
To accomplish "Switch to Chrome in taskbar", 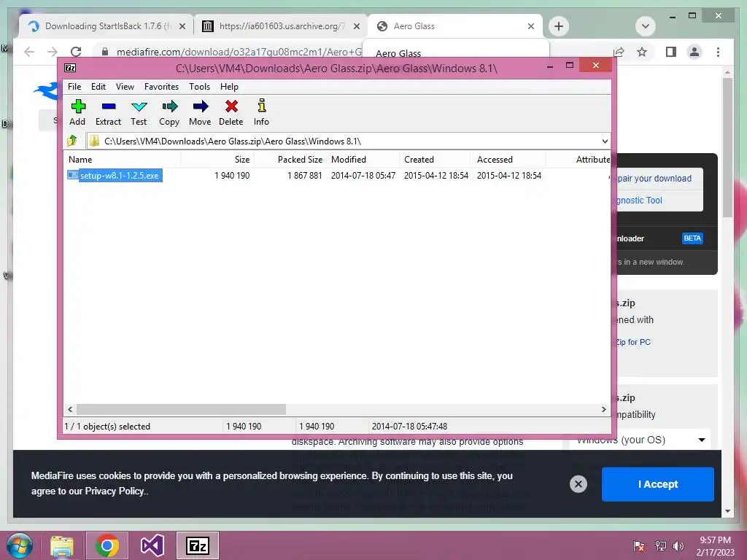I will (x=107, y=545).
